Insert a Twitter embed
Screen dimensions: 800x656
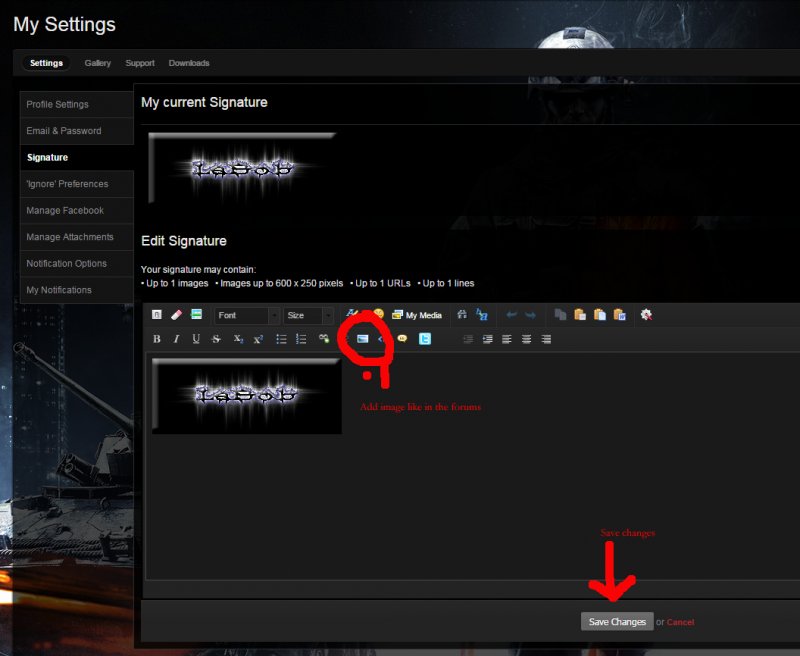pos(425,339)
